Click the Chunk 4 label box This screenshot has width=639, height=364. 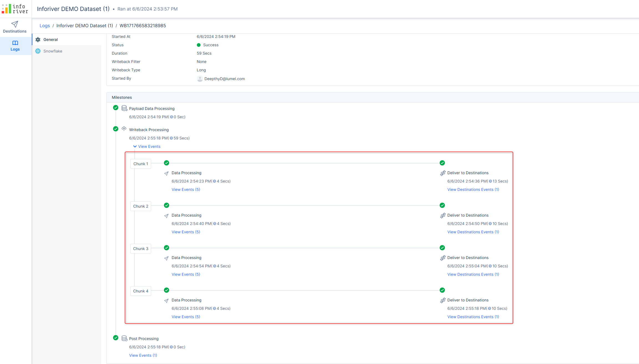(x=141, y=291)
